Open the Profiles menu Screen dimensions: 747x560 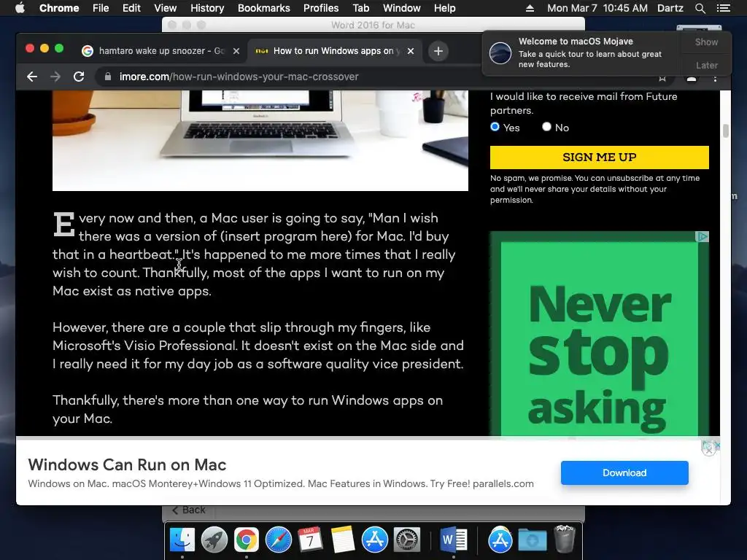tap(321, 8)
